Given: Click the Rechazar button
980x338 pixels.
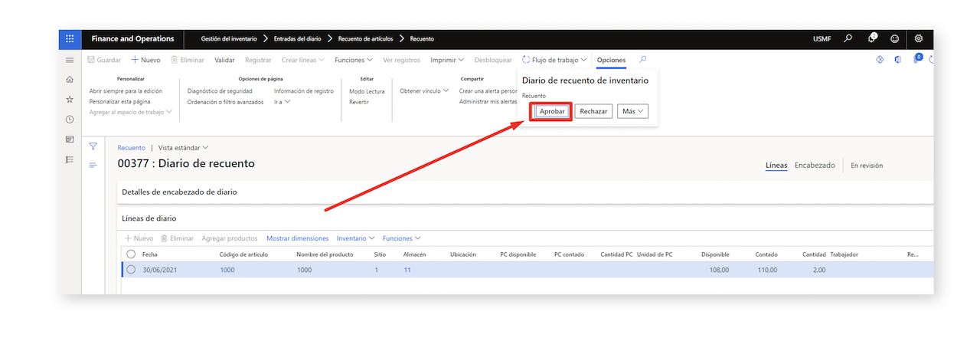Looking at the screenshot, I should [593, 111].
